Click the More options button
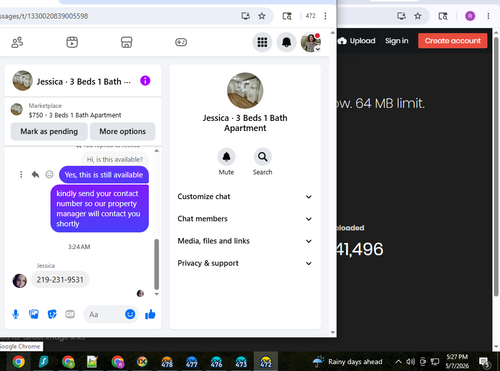 point(123,132)
